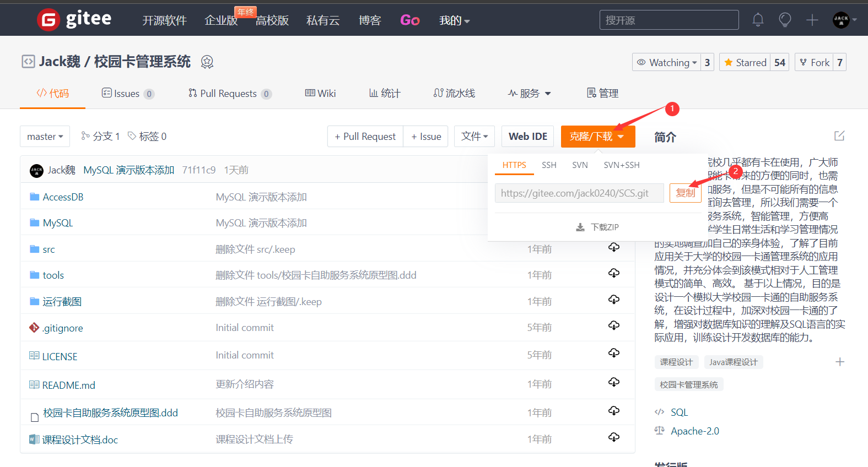Open 标签 0 tags link
The image size is (868, 467).
pos(147,136)
